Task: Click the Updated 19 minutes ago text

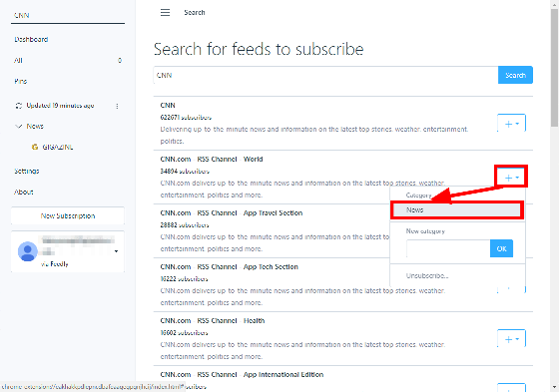Action: (60, 106)
